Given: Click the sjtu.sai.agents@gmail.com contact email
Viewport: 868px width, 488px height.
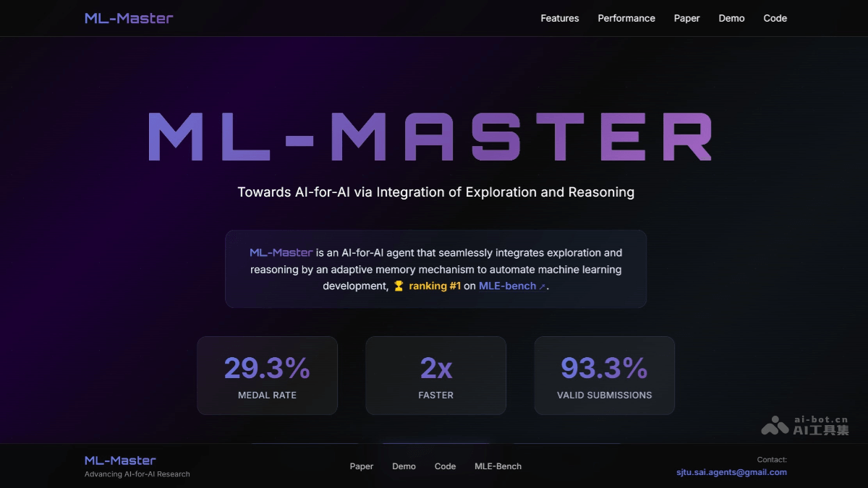Looking at the screenshot, I should (730, 472).
